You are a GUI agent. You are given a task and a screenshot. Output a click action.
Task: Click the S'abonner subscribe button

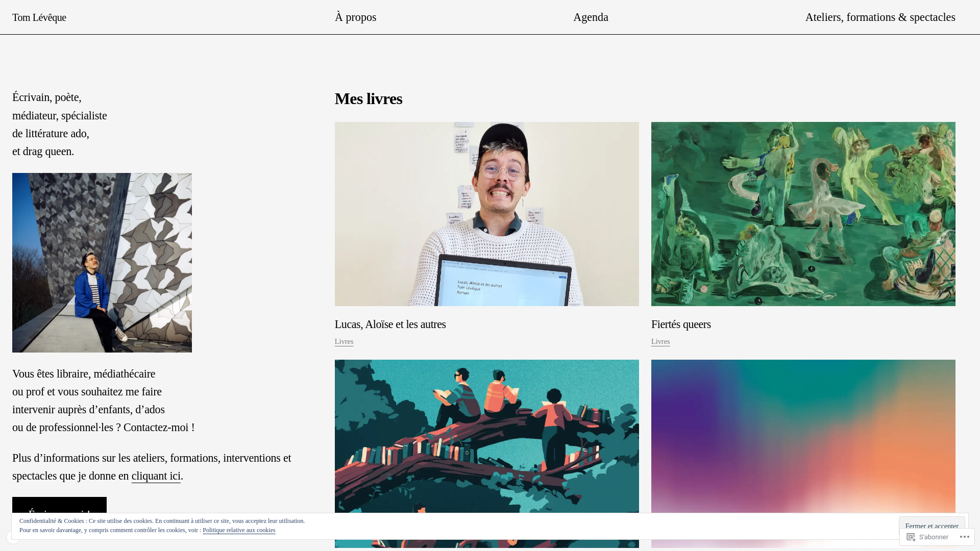pos(927,537)
